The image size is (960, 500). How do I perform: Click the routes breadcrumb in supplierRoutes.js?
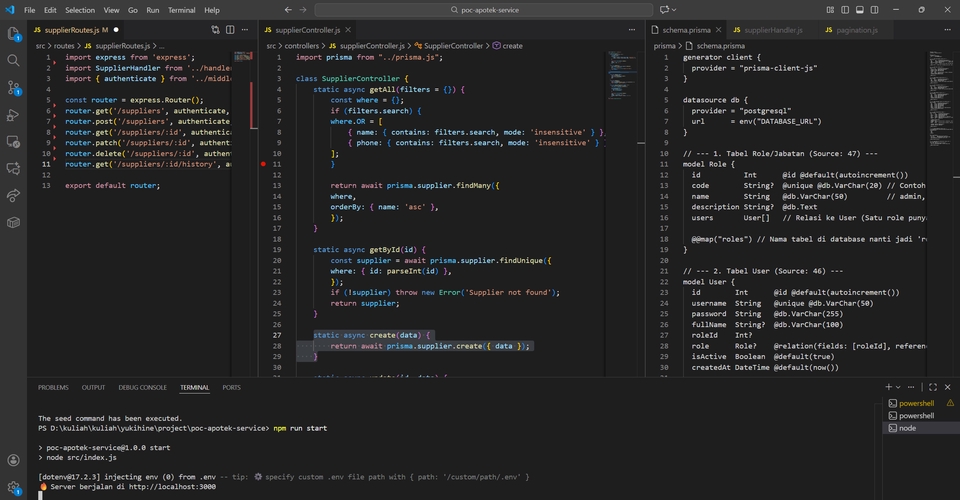[x=64, y=46]
